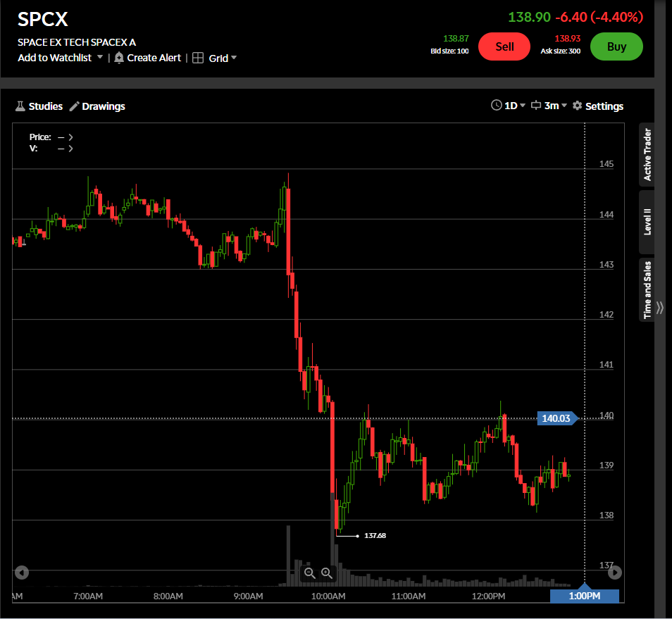Click the 12:00PM time axis label
The image size is (672, 619).
489,596
